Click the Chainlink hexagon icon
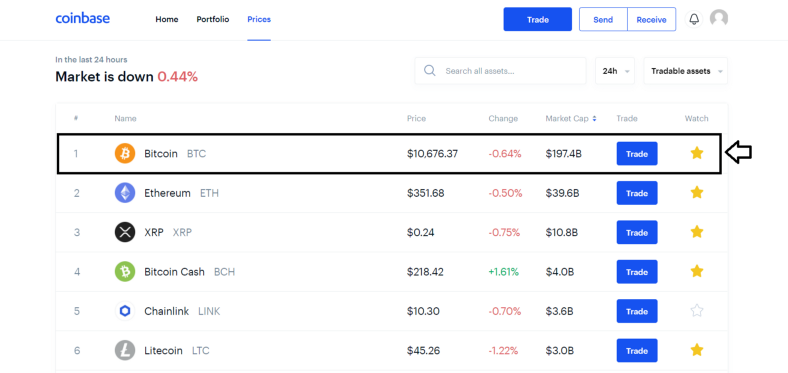 click(125, 311)
